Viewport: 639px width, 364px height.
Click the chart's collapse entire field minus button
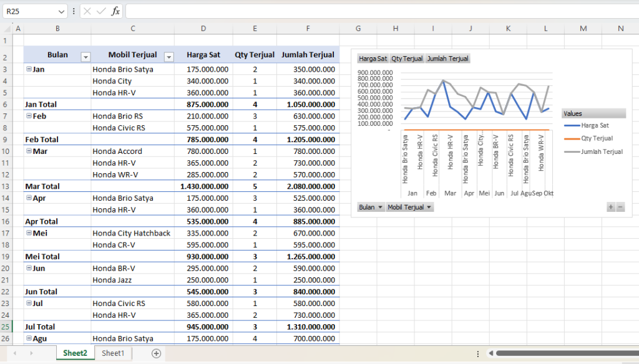(620, 207)
